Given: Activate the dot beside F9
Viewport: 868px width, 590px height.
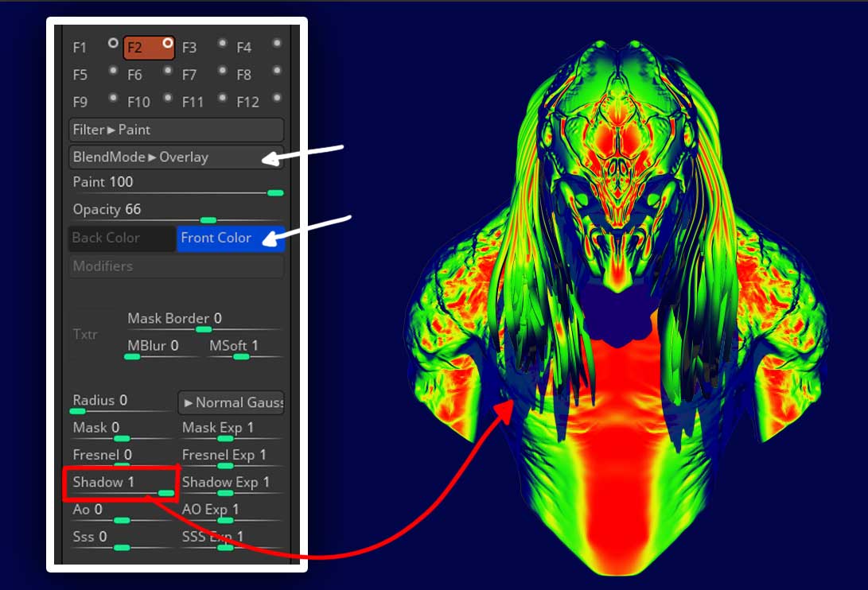Looking at the screenshot, I should click(x=113, y=98).
